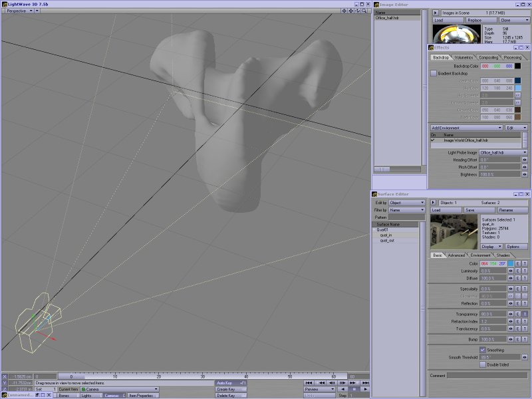The width and height of the screenshot is (532, 399).
Task: Select the quat_out surface in the list
Action: pos(387,241)
